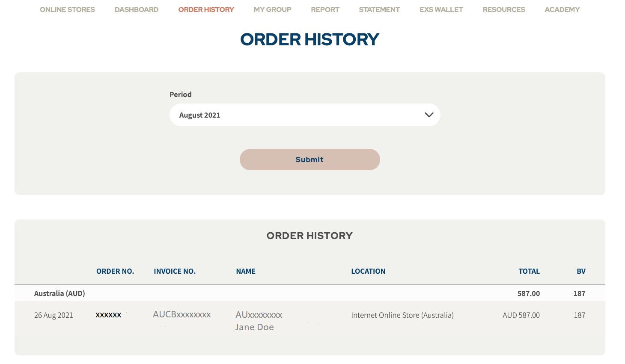Screen dimensions: 625x364
Task: Click the BV column header
Action: (x=581, y=271)
